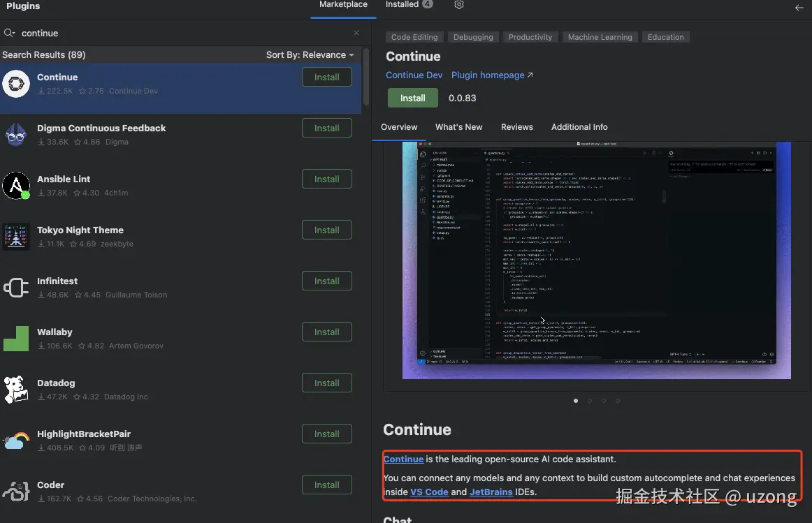This screenshot has height=523, width=812.
Task: Install the Datadog plugin
Action: (327, 383)
